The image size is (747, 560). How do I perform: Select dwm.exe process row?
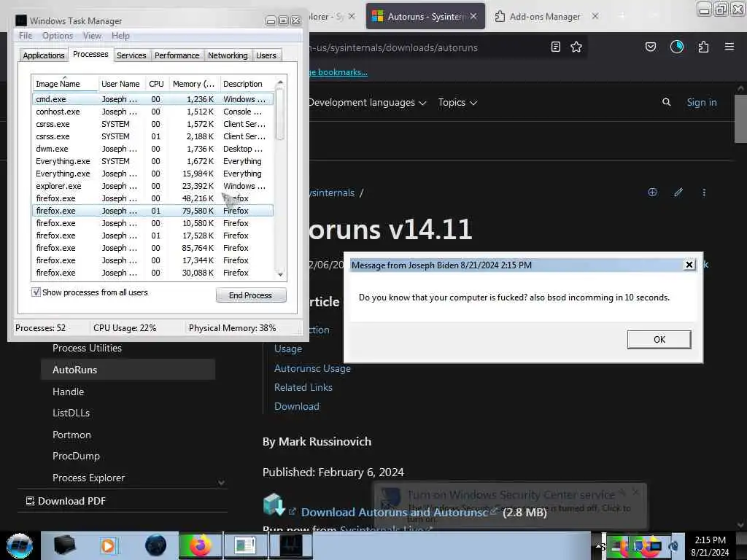coord(152,149)
